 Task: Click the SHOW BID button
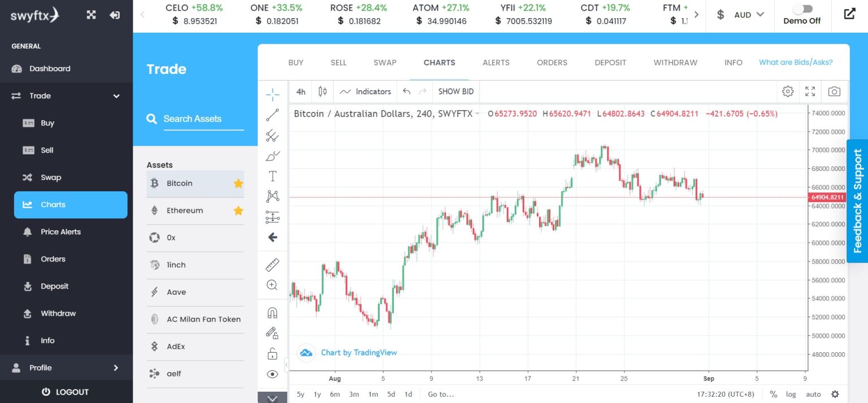click(455, 91)
